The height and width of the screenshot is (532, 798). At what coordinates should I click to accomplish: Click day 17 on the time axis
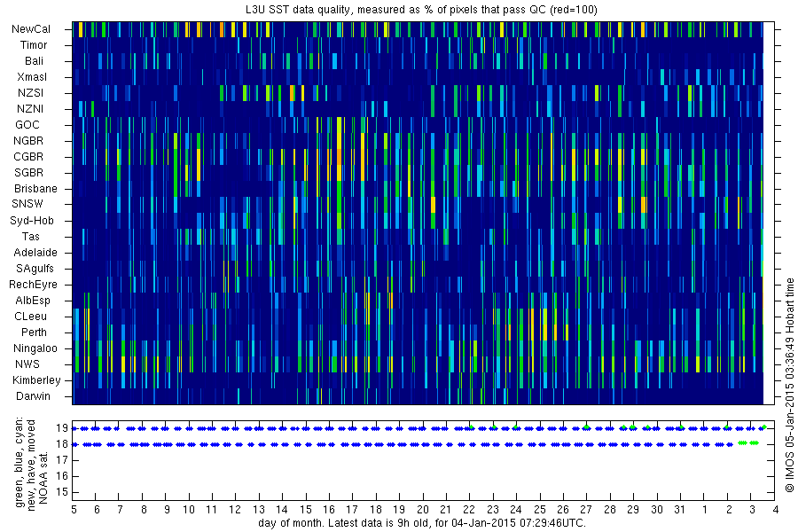click(x=352, y=509)
